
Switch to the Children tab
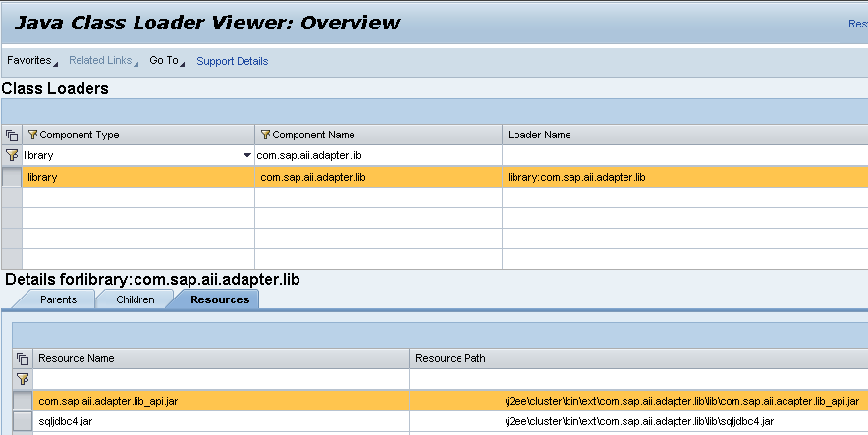pyautogui.click(x=136, y=299)
